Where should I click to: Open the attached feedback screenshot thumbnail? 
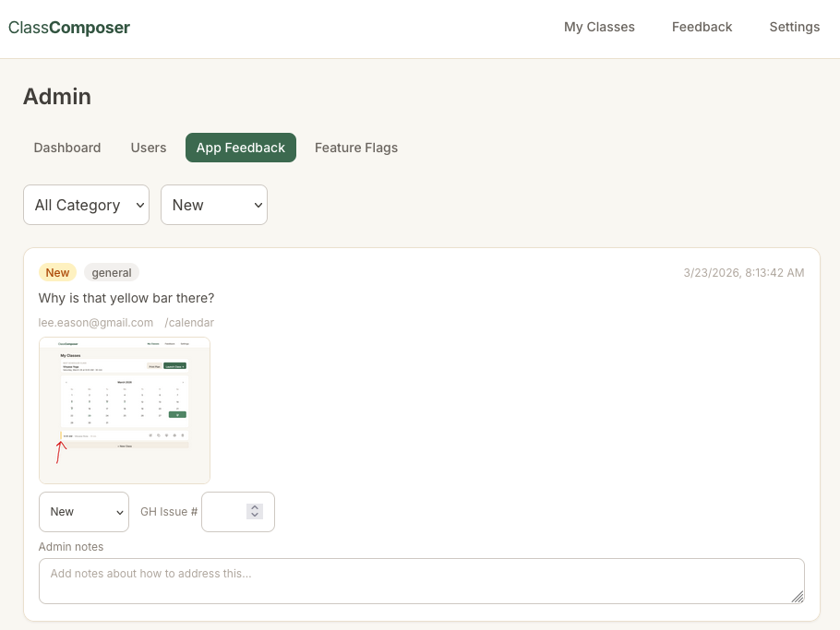pos(124,410)
